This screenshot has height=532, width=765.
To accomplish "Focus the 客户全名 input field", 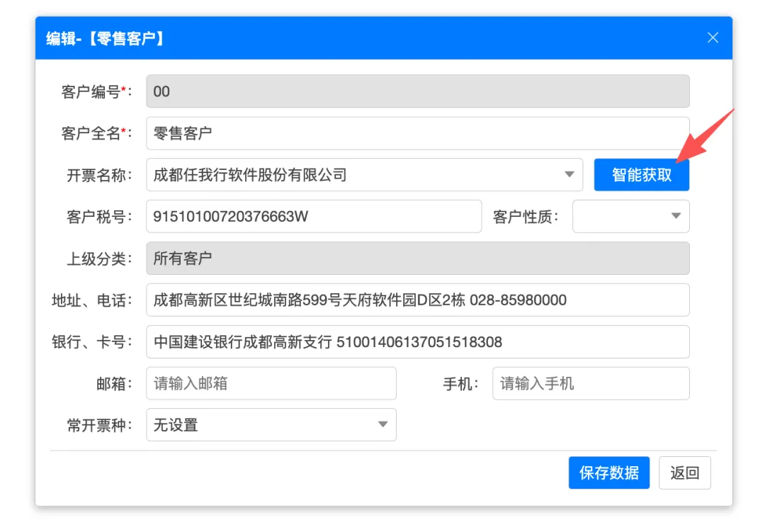I will tap(417, 133).
